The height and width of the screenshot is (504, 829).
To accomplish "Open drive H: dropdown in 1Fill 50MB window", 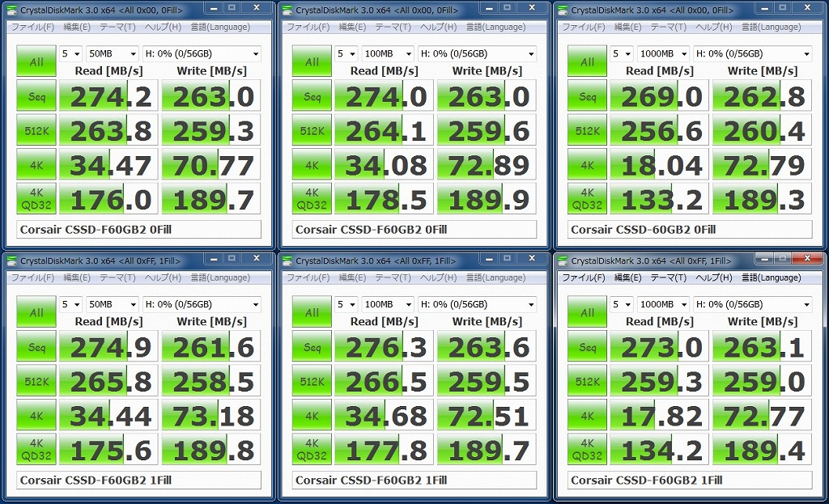I will pos(202,303).
